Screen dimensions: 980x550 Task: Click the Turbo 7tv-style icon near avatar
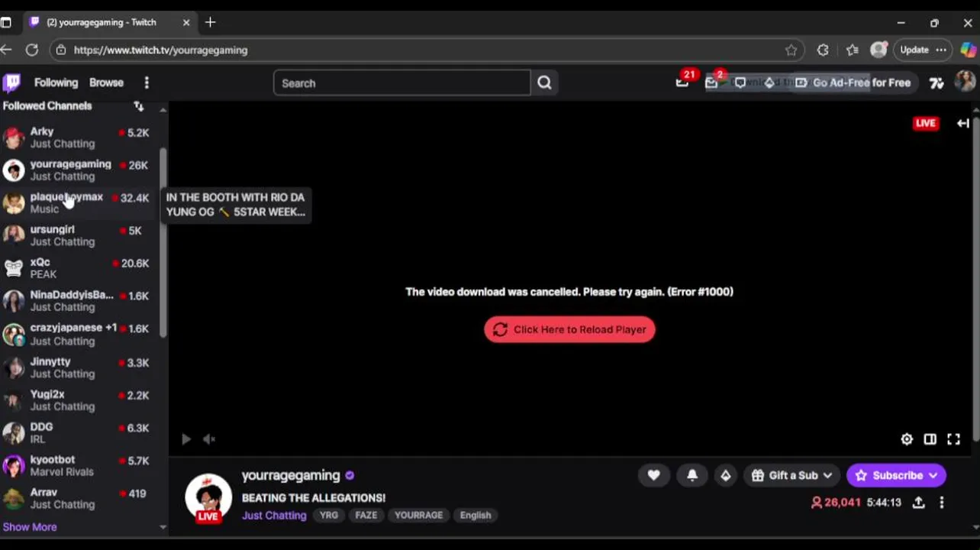[936, 82]
